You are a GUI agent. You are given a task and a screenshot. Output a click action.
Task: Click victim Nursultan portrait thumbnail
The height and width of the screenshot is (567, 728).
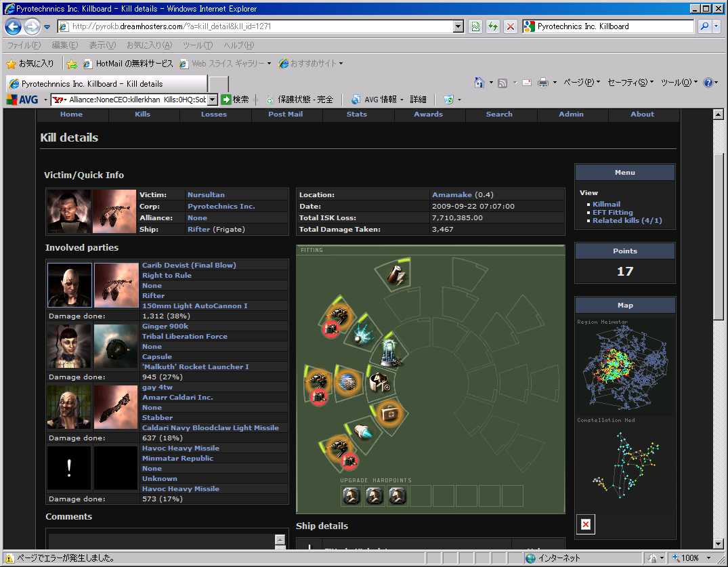click(68, 211)
